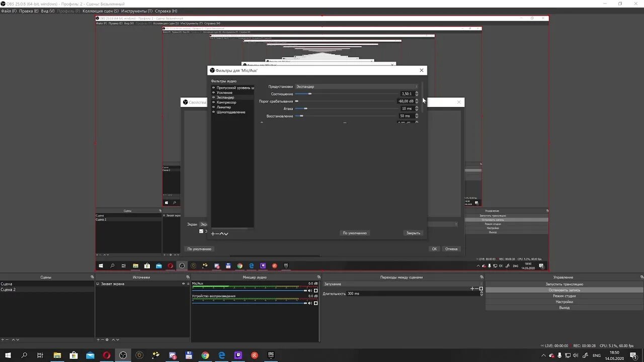
Task: Add a new scene with plus icon
Action: 3,340
